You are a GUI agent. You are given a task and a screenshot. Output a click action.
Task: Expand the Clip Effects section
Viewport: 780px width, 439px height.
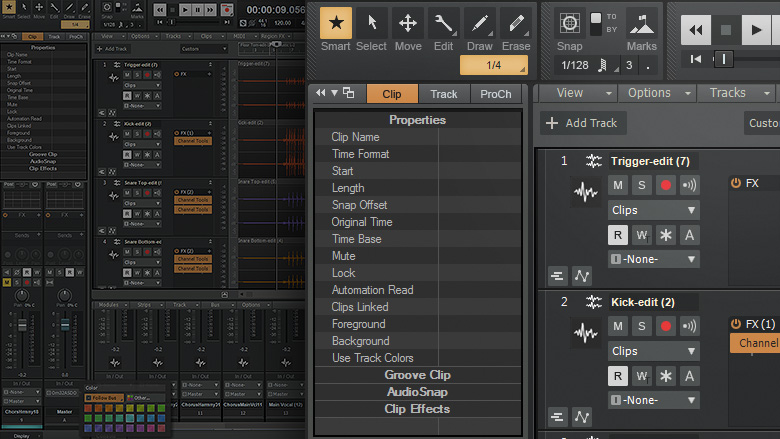[x=417, y=409]
